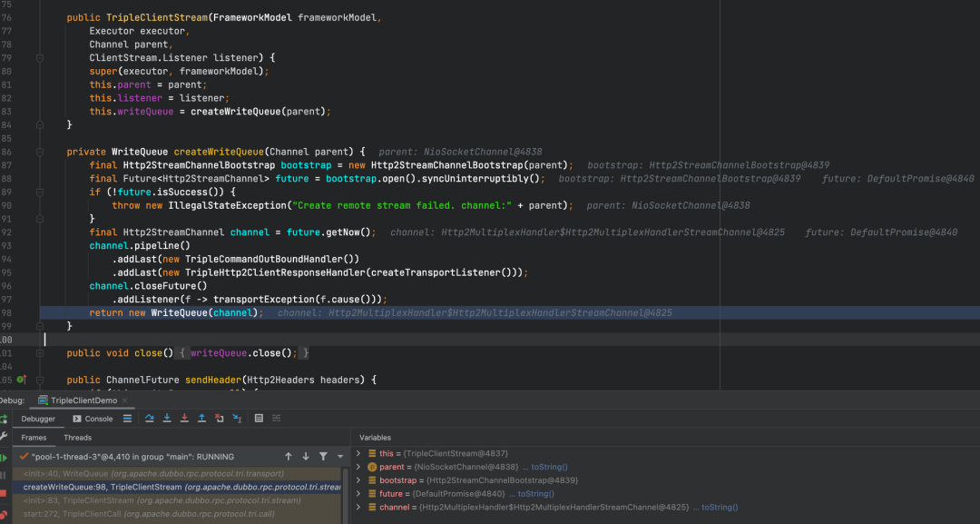Open the Evaluate Expression calculator icon
The height and width of the screenshot is (524, 980).
259,419
